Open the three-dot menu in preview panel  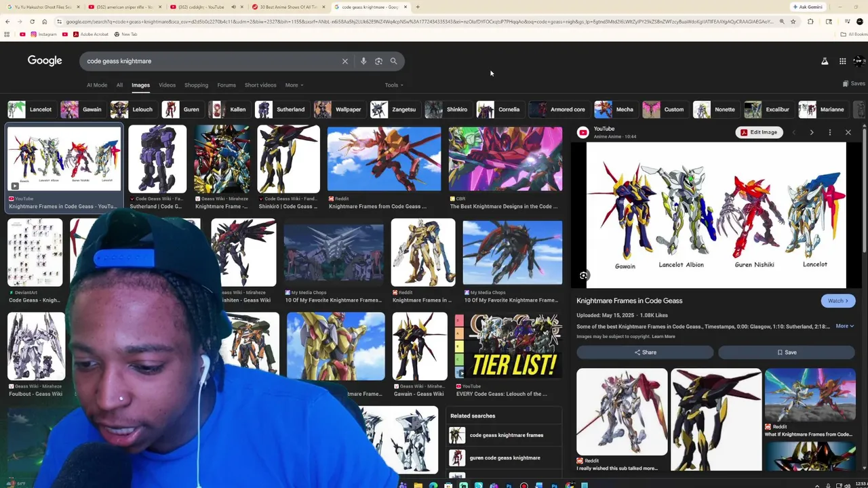[829, 132]
